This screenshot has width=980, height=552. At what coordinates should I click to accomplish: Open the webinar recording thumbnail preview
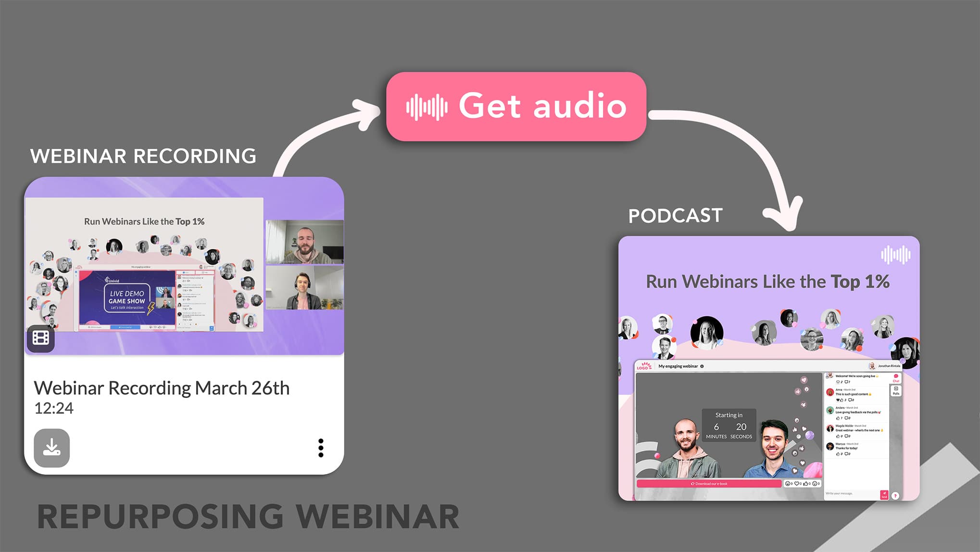click(184, 266)
